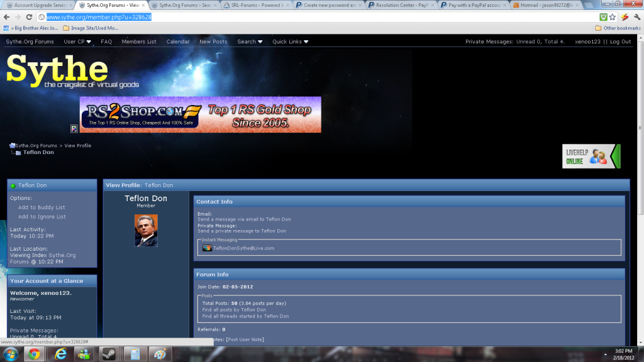644x362 pixels.
Task: Click Teflon Don's avatar picture
Action: (x=146, y=230)
